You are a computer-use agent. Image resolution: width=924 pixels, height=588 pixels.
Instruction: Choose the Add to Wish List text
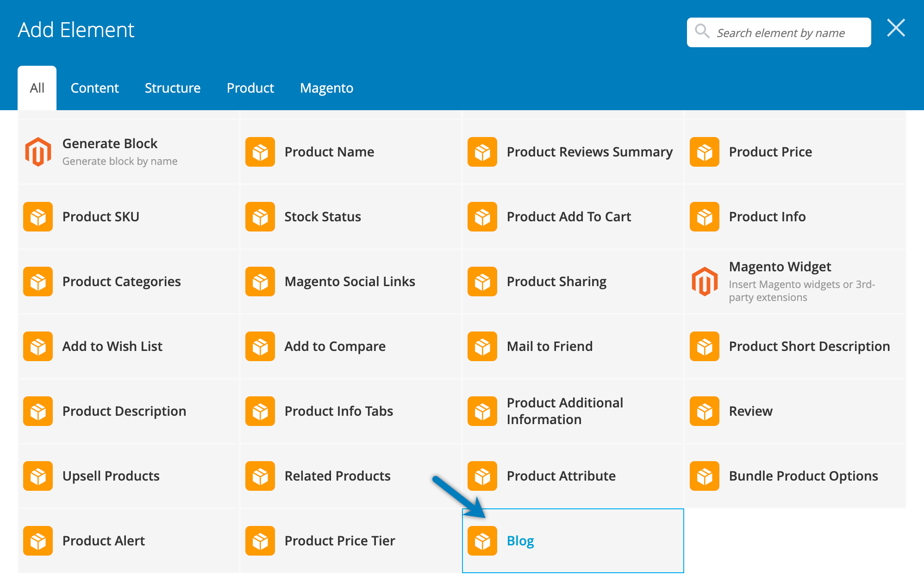[112, 346]
